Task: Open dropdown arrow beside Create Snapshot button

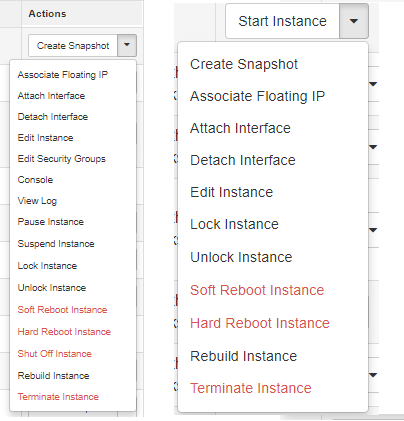Action: tap(127, 45)
